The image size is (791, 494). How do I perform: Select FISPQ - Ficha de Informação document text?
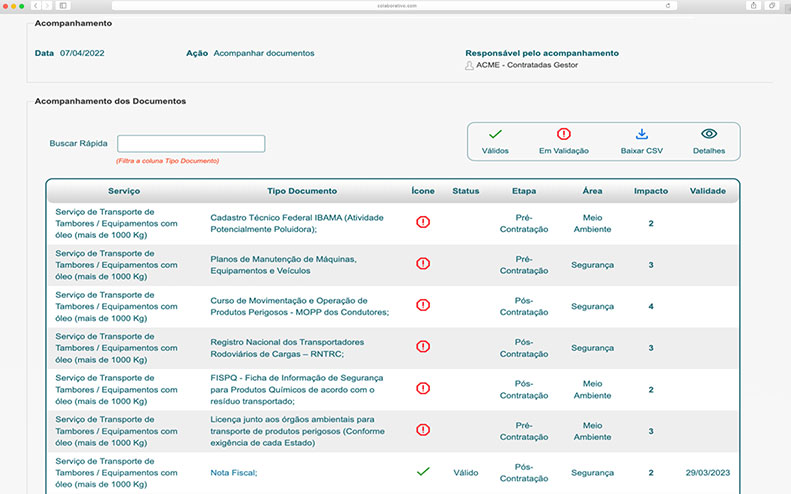(297, 390)
